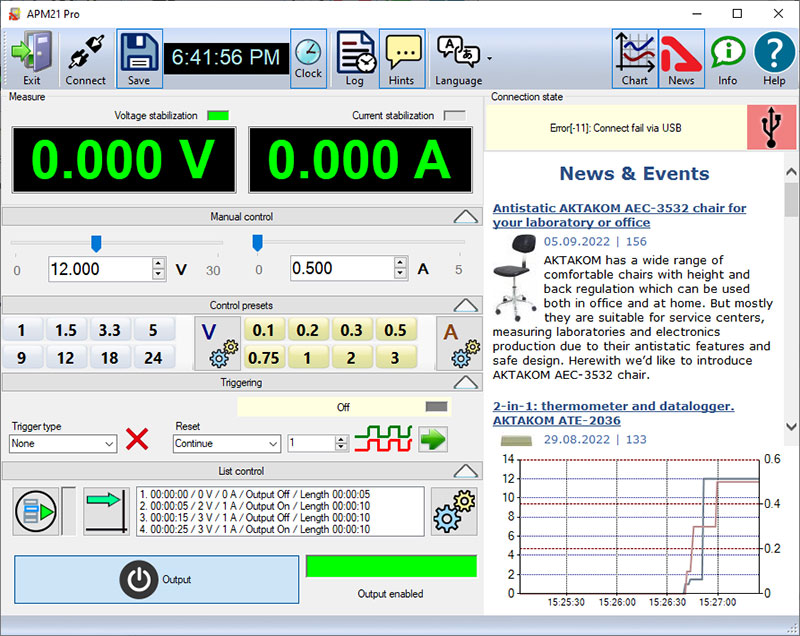Open the Trigger type dropdown
Viewport: 800px width, 636px height.
coord(63,443)
